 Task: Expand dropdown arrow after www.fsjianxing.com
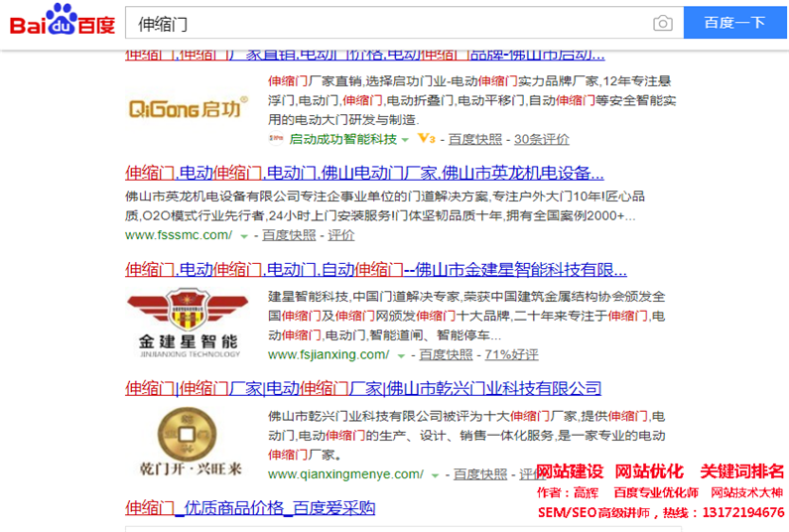[401, 356]
